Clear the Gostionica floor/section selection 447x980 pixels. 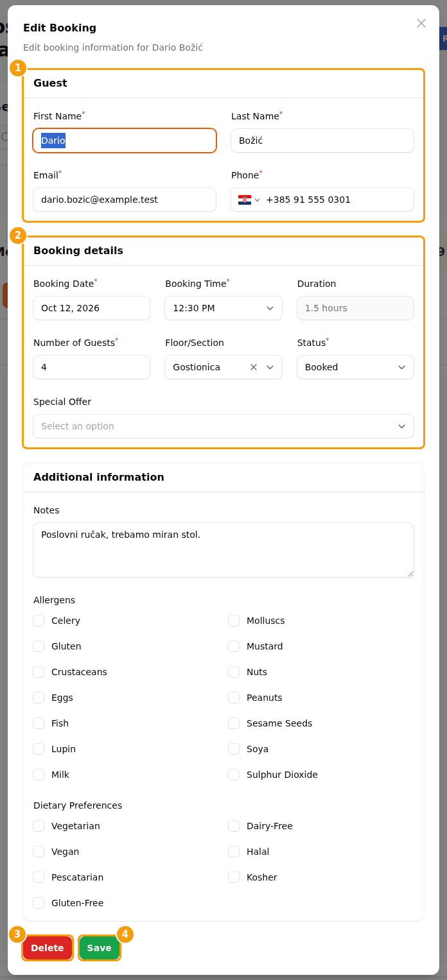[x=254, y=367]
